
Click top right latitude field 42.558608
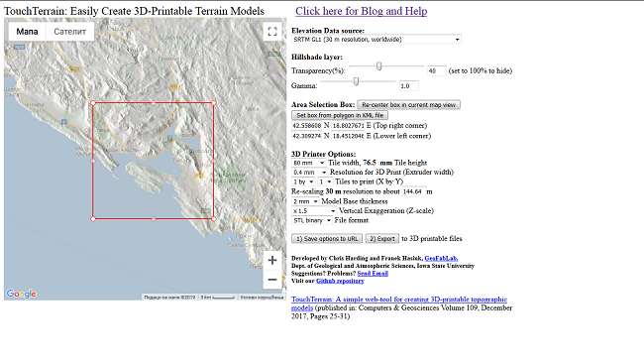pos(306,126)
